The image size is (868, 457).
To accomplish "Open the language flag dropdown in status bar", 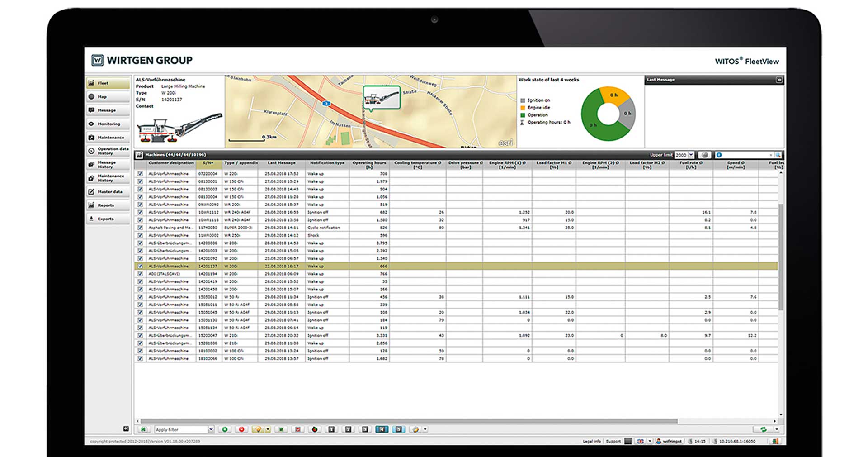I will [650, 441].
